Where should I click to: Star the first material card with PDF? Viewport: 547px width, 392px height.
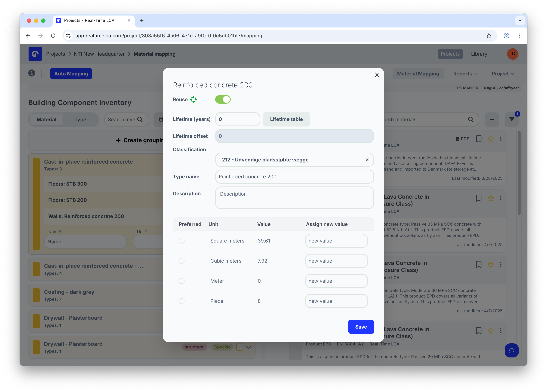490,139
